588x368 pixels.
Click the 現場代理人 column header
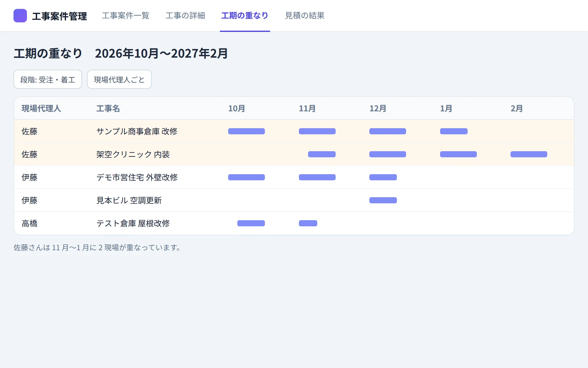click(x=41, y=109)
